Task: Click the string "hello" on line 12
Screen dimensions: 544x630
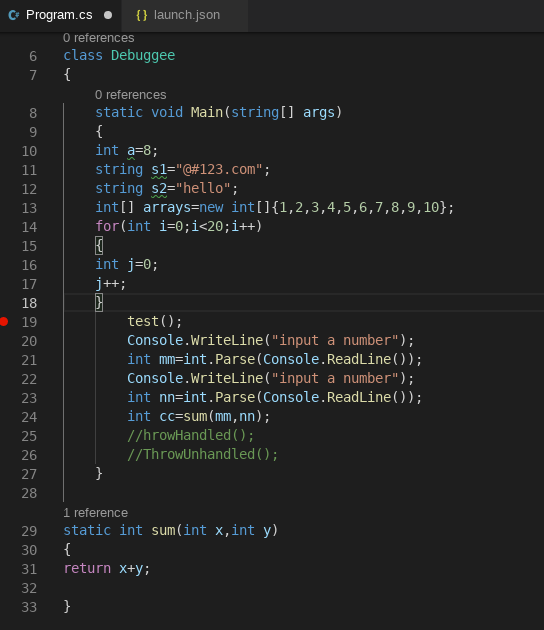Action: coord(203,188)
